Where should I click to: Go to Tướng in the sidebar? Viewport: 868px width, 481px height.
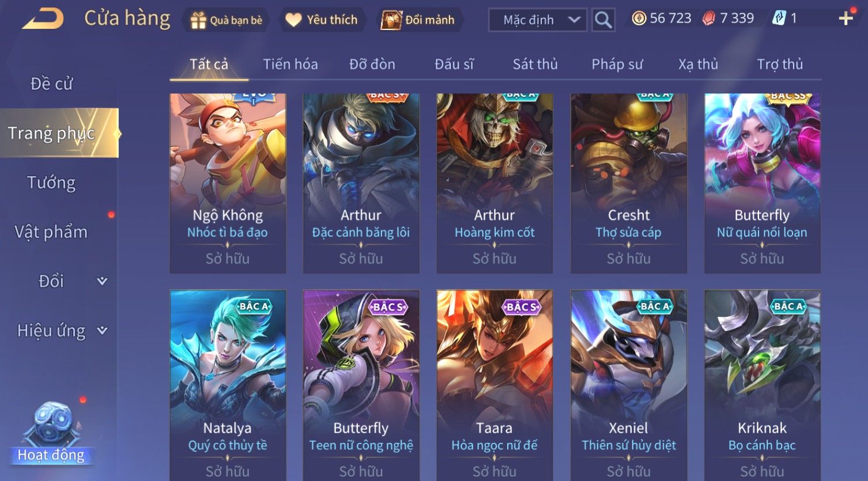click(51, 183)
